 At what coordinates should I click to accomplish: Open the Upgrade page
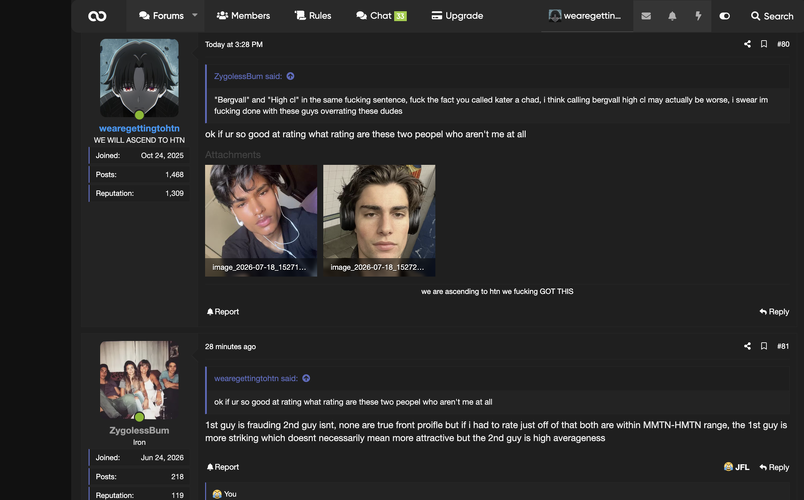[457, 16]
